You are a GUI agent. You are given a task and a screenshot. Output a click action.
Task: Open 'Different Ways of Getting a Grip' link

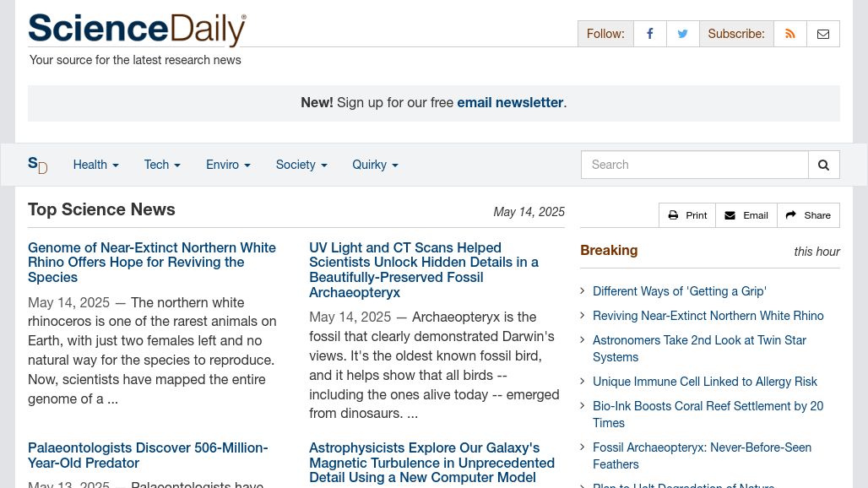(679, 291)
